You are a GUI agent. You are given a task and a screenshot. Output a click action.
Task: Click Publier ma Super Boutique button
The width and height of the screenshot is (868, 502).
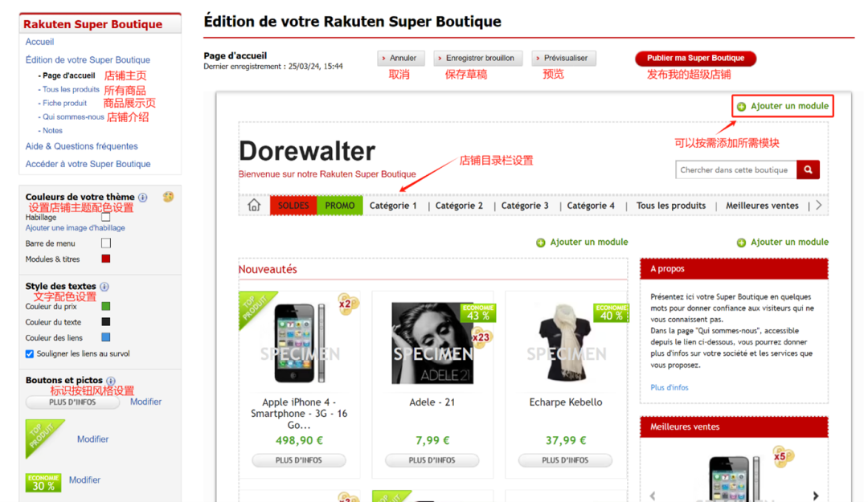695,58
